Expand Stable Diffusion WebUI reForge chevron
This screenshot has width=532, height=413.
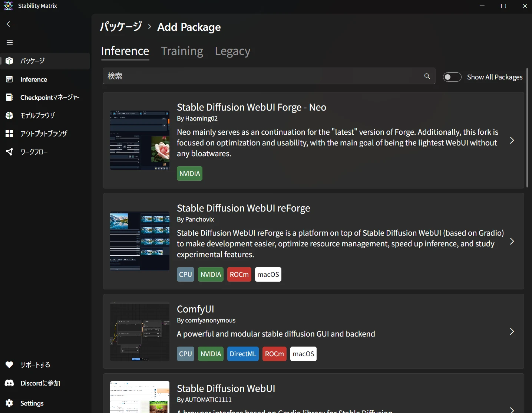click(512, 241)
